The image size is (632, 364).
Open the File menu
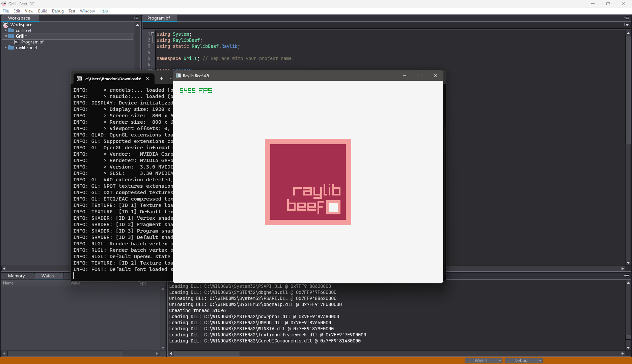[x=6, y=11]
